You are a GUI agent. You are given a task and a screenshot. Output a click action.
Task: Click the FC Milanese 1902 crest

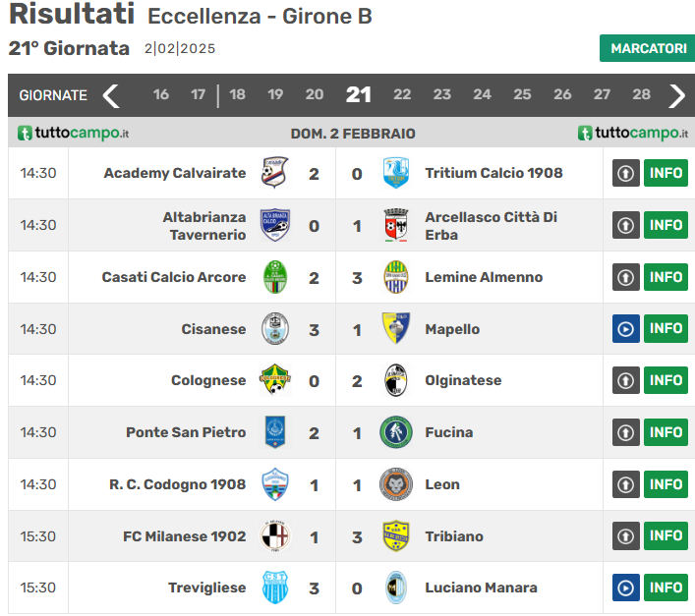click(x=274, y=536)
